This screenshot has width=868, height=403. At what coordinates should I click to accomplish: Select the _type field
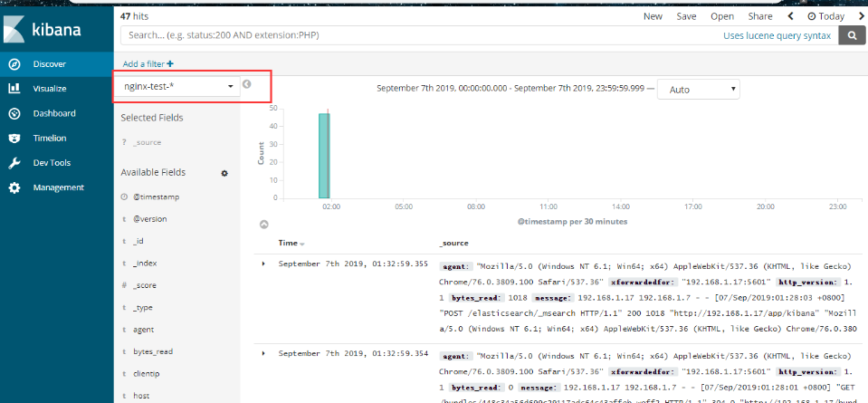coord(143,308)
